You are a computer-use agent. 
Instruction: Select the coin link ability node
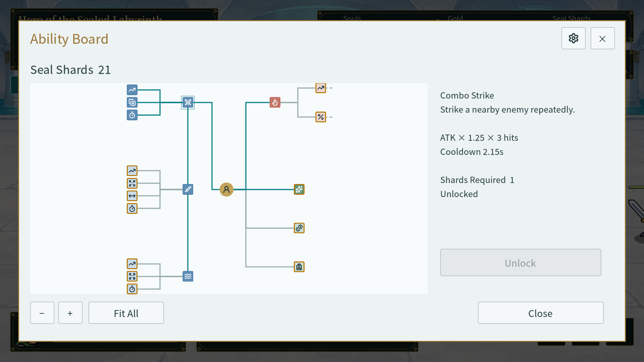299,228
